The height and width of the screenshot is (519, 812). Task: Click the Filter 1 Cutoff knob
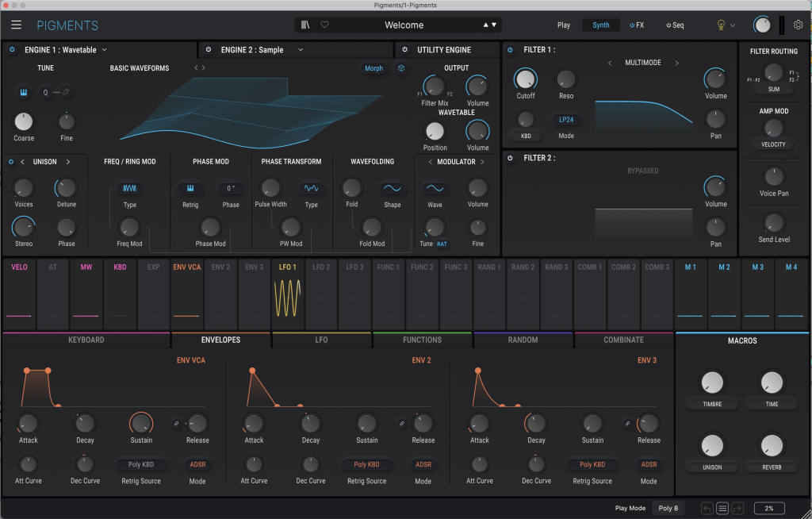[525, 79]
